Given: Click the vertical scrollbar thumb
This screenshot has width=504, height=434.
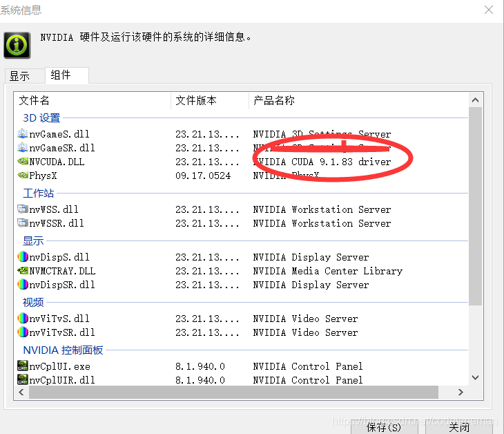Looking at the screenshot, I should (x=476, y=206).
